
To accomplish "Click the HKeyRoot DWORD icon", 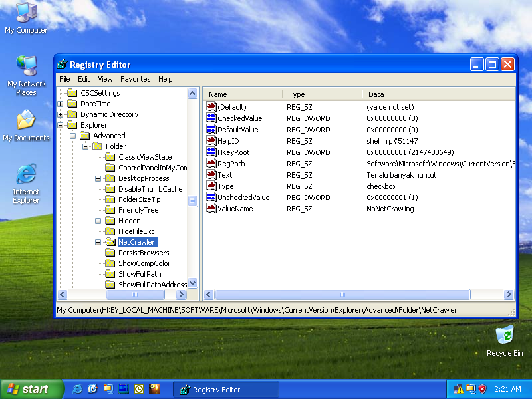I will 211,152.
